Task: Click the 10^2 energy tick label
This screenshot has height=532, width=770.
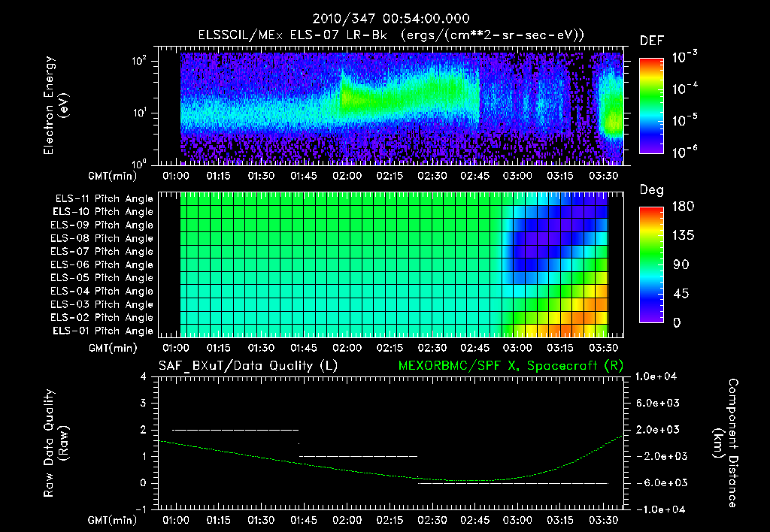Action: point(139,61)
